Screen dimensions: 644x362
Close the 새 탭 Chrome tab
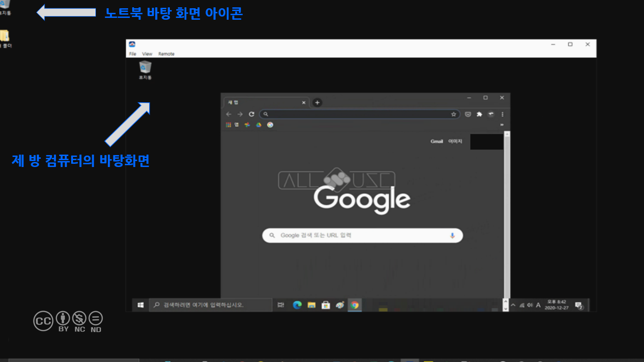point(303,103)
